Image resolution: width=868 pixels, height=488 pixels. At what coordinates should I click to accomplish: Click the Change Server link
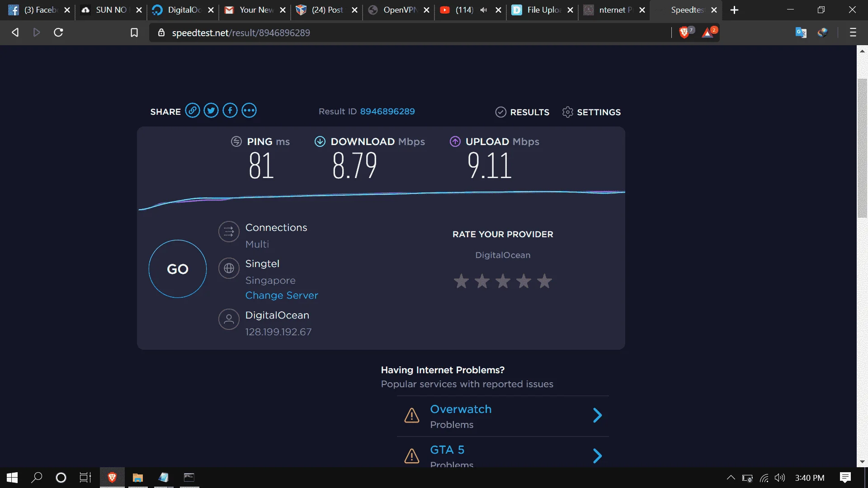click(x=282, y=295)
